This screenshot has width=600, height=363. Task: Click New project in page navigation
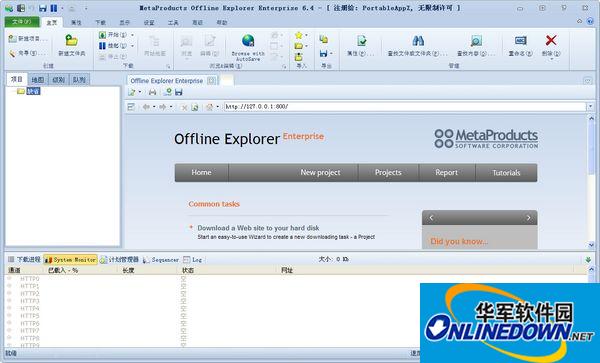pyautogui.click(x=320, y=173)
